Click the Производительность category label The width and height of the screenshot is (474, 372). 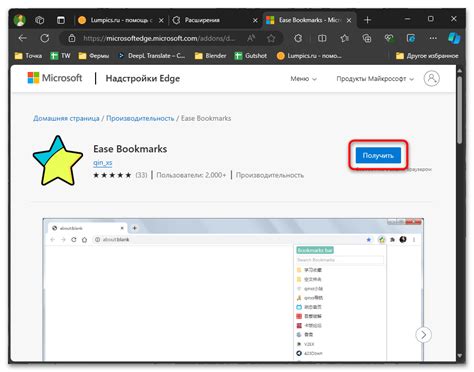(x=270, y=175)
